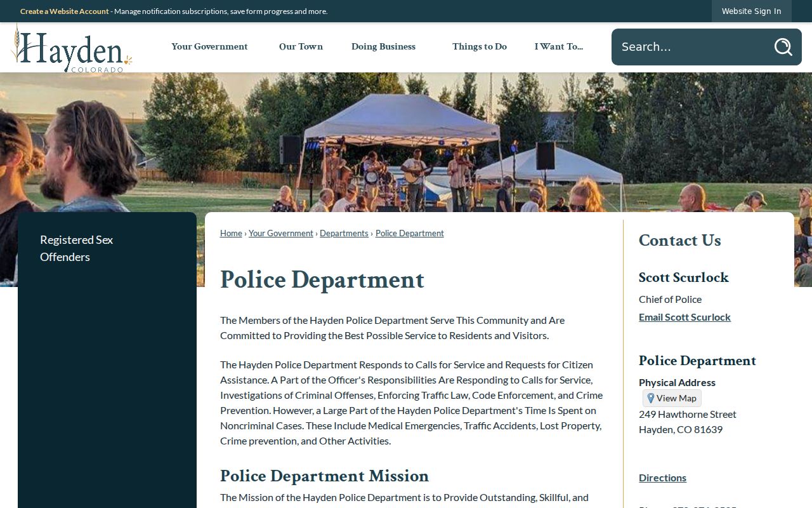The height and width of the screenshot is (508, 812).
Task: Click Email Scott Scurlock link
Action: [684, 317]
